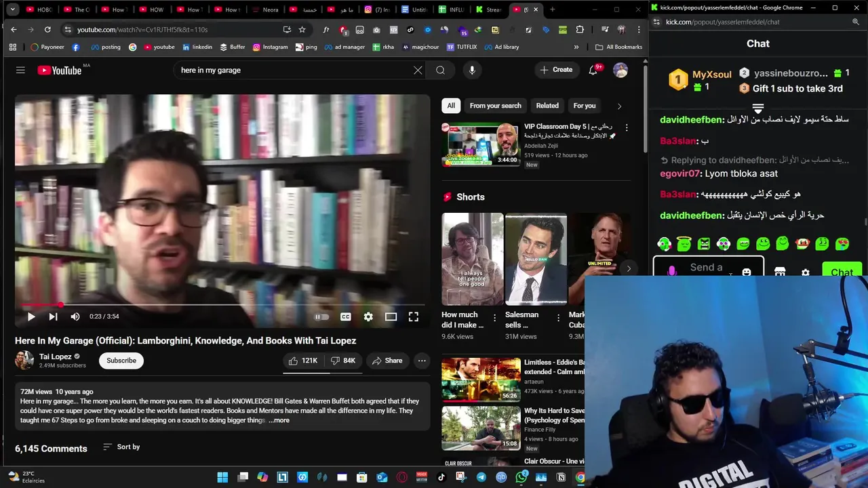Open the menu for How much did I make short

coord(494,318)
